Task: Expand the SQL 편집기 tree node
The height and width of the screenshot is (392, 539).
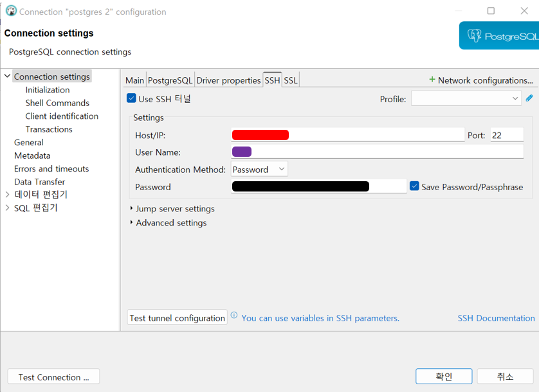Action: point(7,208)
